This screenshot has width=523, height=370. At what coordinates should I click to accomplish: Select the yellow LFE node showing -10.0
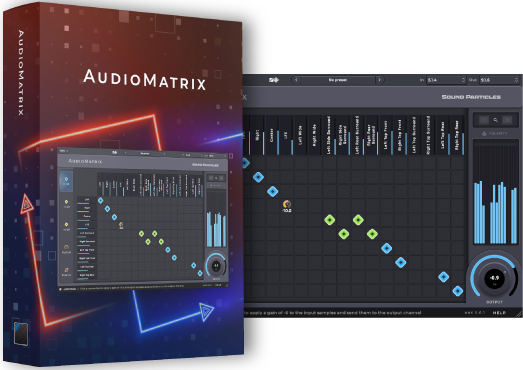click(x=287, y=206)
